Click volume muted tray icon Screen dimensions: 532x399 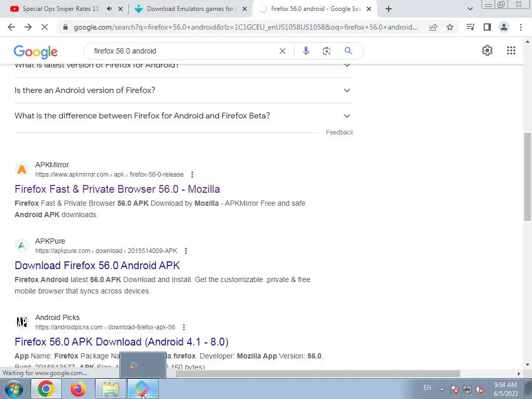[x=480, y=389]
